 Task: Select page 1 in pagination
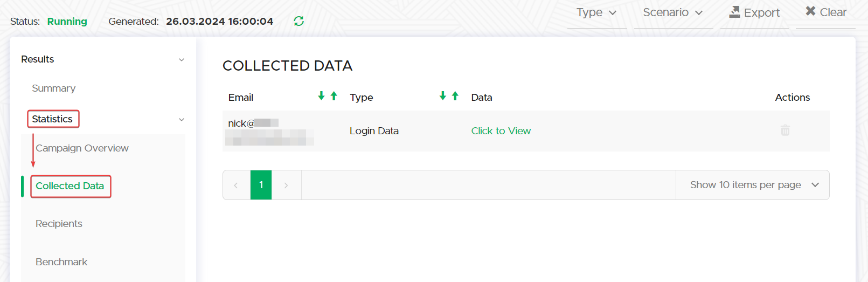pyautogui.click(x=261, y=185)
